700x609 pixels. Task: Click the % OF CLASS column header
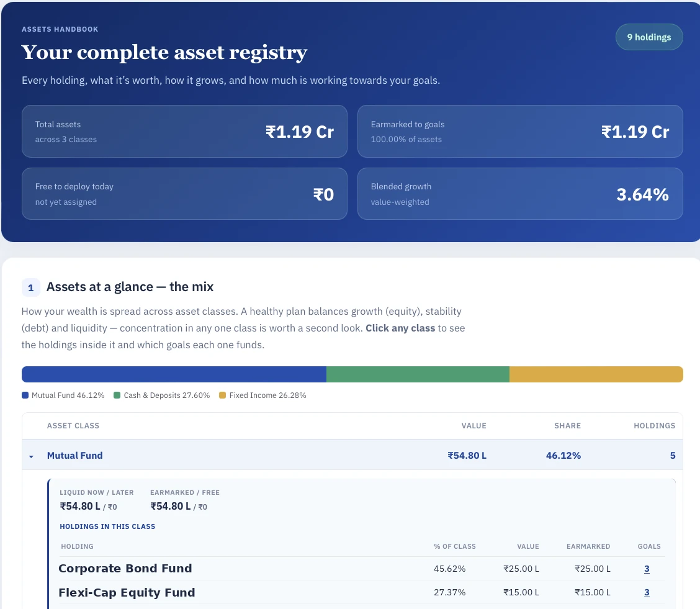[454, 546]
